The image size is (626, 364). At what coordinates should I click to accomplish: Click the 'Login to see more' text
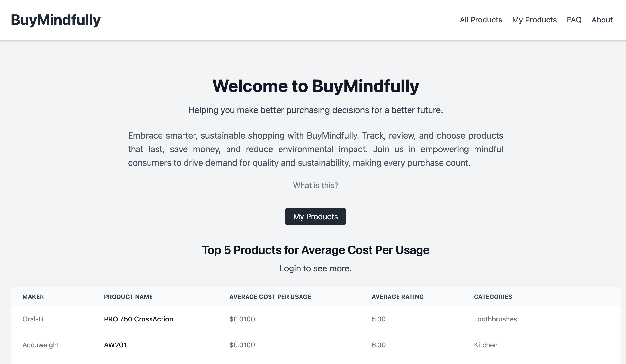tap(315, 268)
